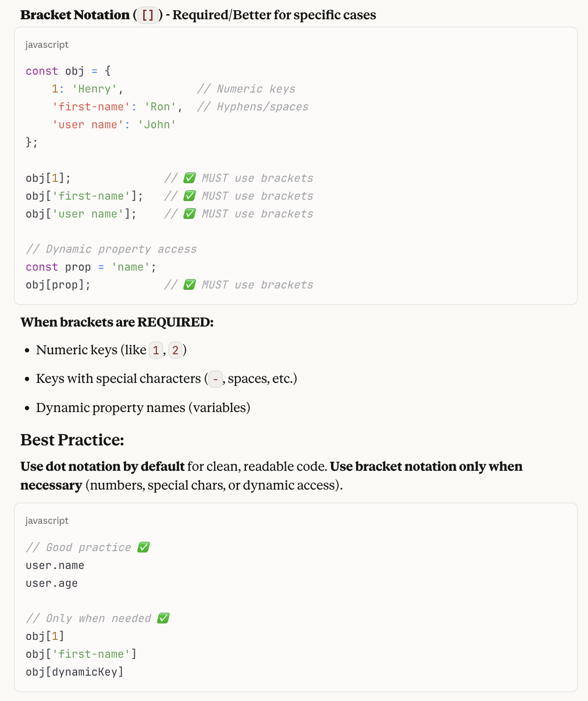Click the [] inline code chip in the heading
Screen dimensions: 588x701
point(148,15)
